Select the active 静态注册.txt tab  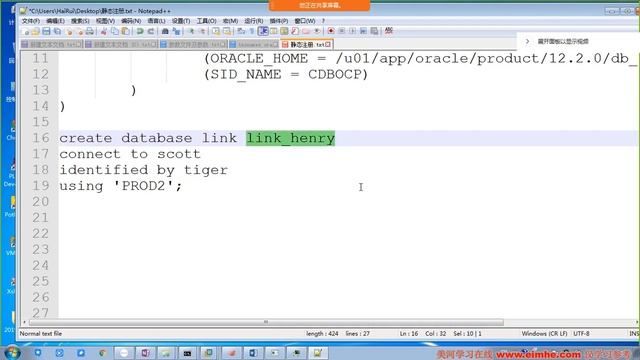306,44
